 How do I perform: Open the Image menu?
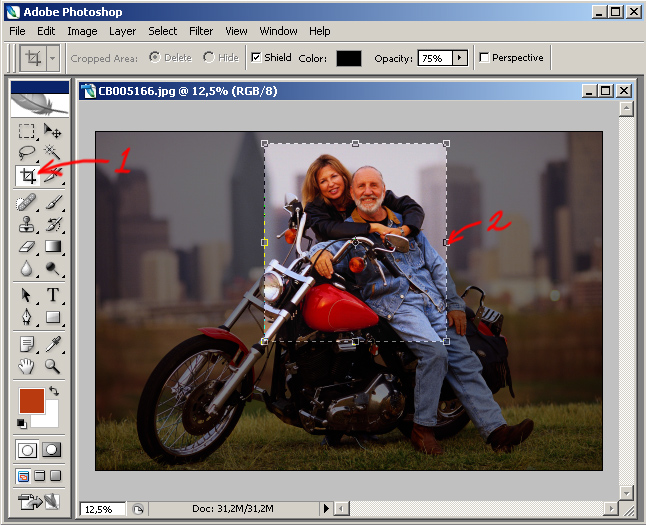(x=82, y=31)
